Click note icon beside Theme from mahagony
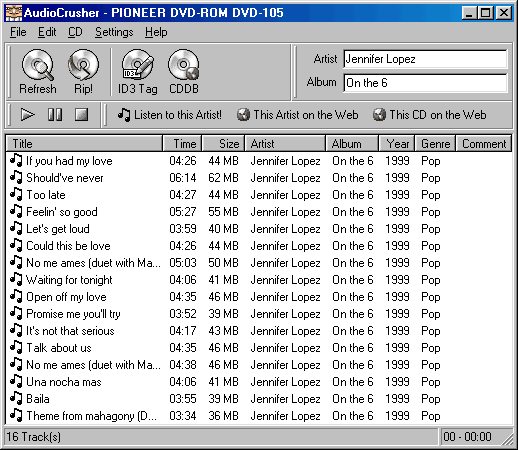This screenshot has width=518, height=450. pos(16,415)
